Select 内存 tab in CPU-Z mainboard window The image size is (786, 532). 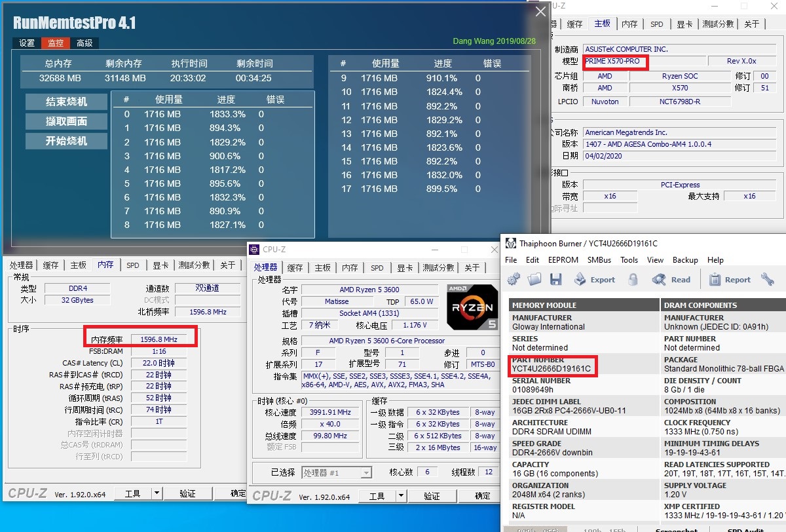[x=629, y=24]
